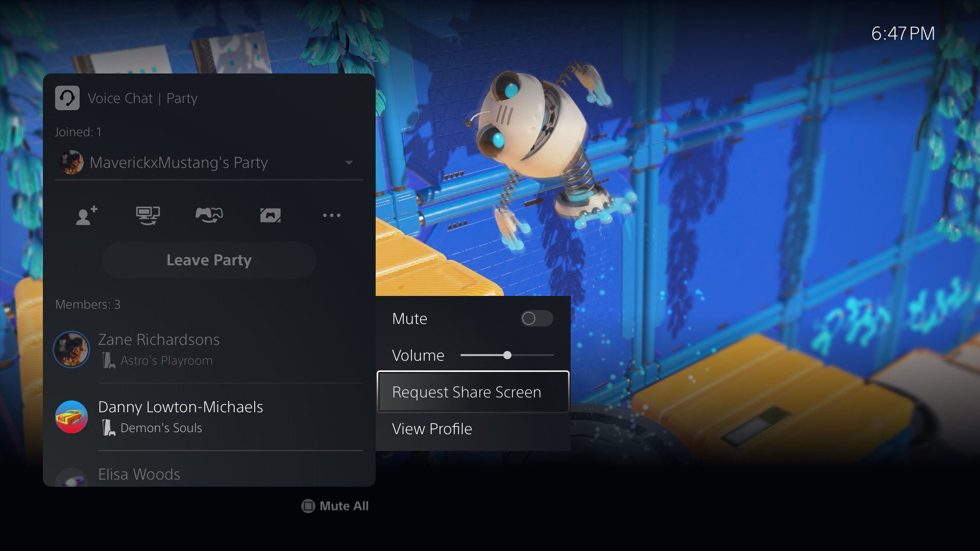Expand the MaverickxMustang's Party dropdown
This screenshot has height=551, width=980.
(x=348, y=162)
